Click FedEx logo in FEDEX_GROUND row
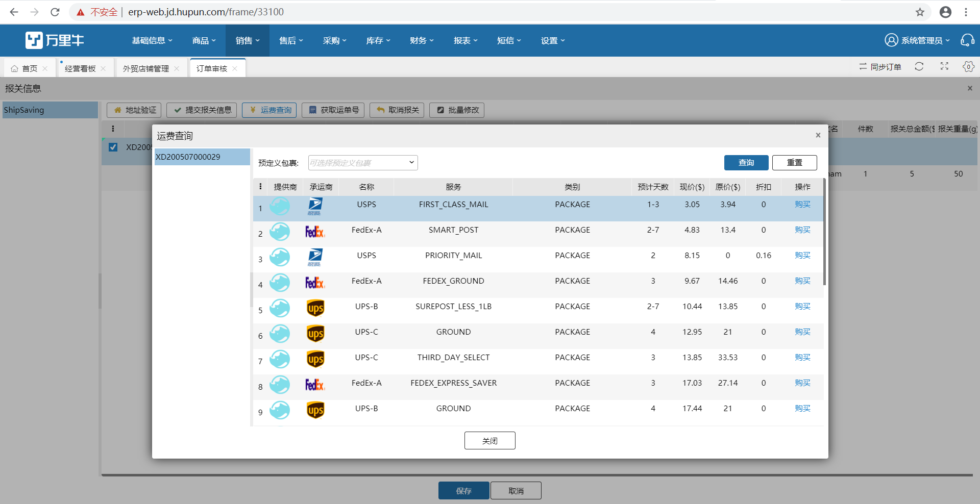This screenshot has width=980, height=504. pyautogui.click(x=315, y=283)
